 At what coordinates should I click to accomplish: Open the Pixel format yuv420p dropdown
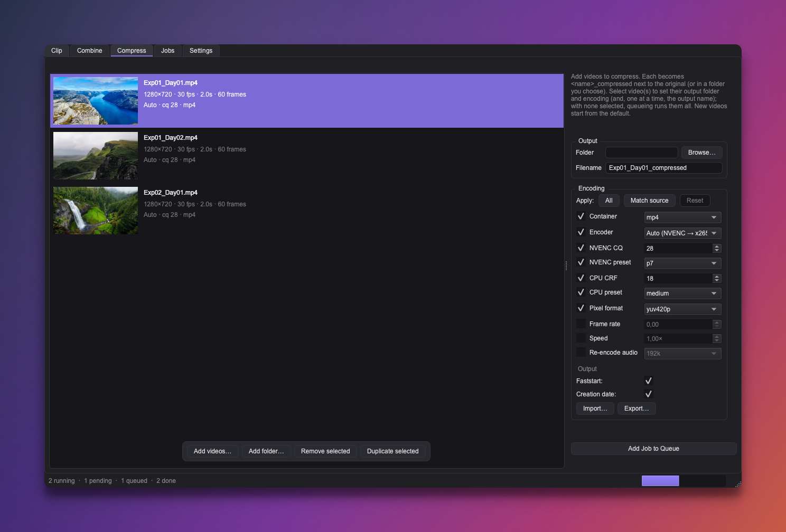click(x=682, y=309)
